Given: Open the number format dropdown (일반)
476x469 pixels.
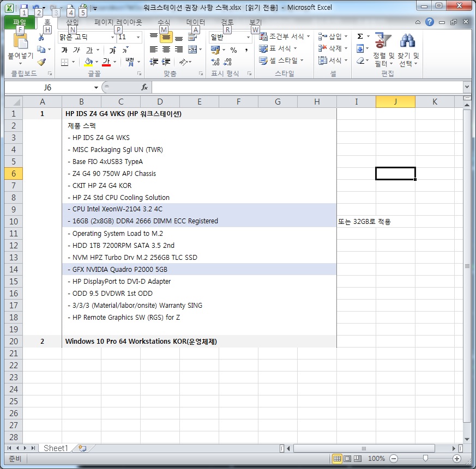Looking at the screenshot, I should (248, 38).
